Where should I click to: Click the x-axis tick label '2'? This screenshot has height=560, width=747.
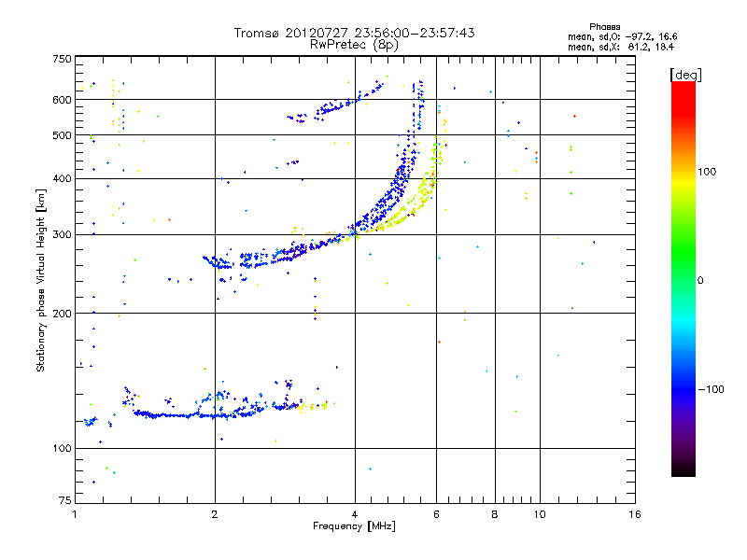pos(215,514)
